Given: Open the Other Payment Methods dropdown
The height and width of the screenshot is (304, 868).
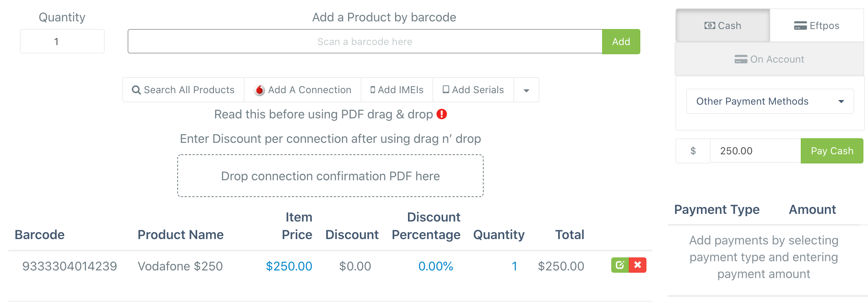Looking at the screenshot, I should click(770, 101).
